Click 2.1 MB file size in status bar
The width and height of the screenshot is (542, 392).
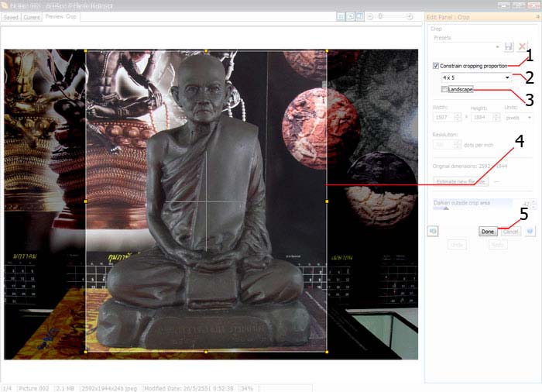point(65,389)
